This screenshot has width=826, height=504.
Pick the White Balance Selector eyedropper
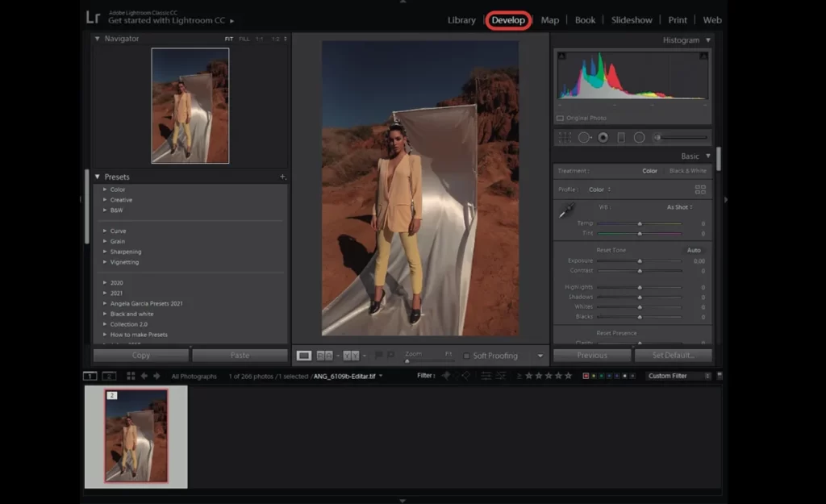tap(567, 210)
